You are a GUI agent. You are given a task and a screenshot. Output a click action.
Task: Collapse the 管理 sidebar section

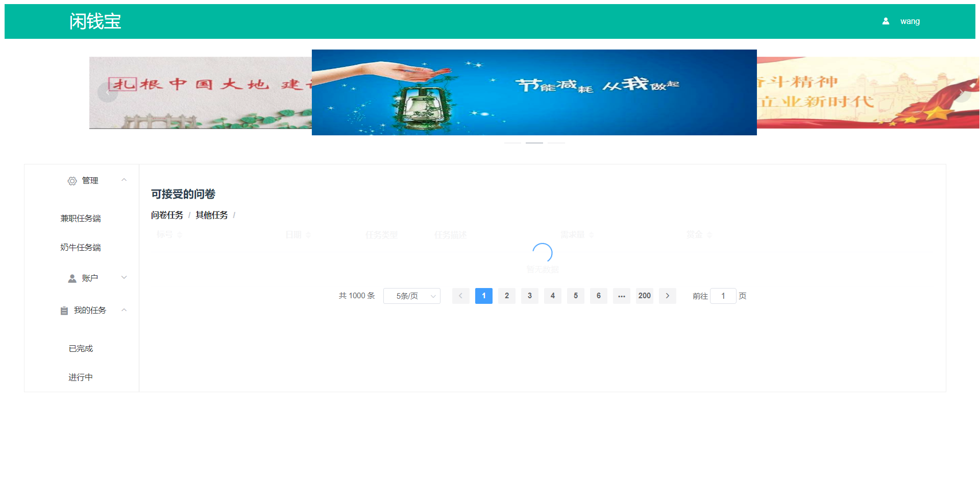[124, 180]
